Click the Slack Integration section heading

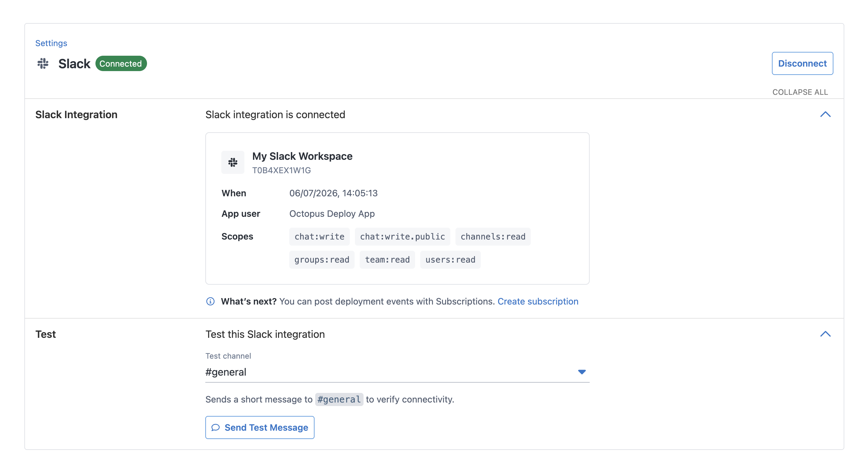pyautogui.click(x=77, y=115)
